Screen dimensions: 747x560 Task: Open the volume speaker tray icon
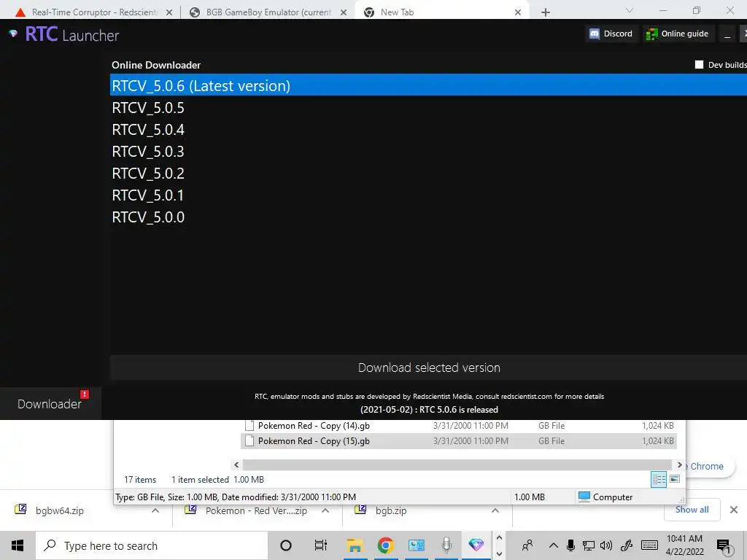[606, 545]
